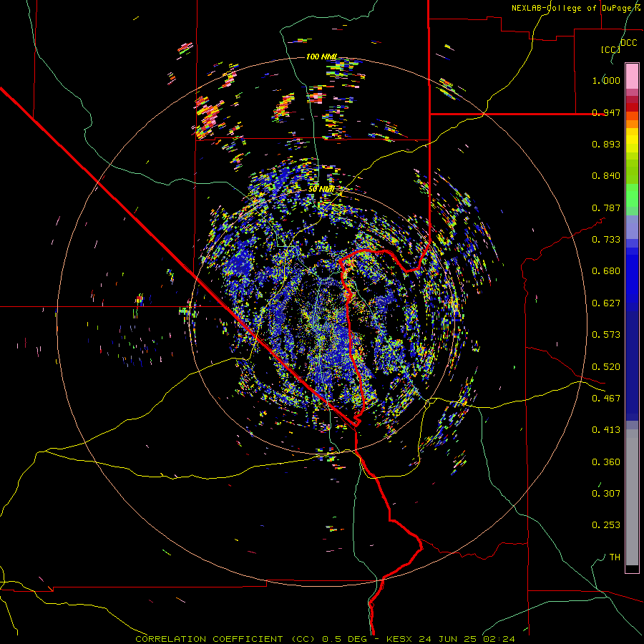Image resolution: width=644 pixels, height=644 pixels.
Task: Click the 0.947 scale value
Action: [x=606, y=112]
